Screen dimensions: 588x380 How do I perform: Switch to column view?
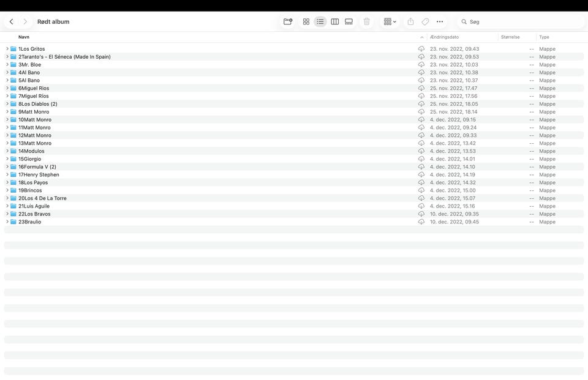tap(334, 22)
